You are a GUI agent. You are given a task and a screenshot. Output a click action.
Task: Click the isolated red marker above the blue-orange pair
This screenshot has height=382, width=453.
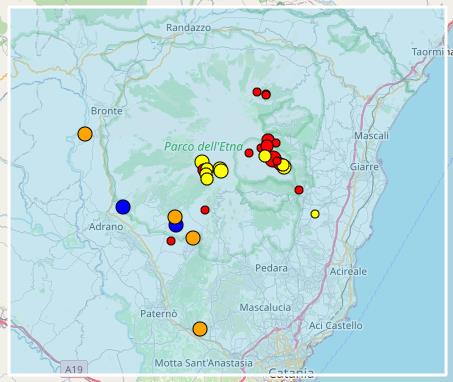[x=205, y=210]
